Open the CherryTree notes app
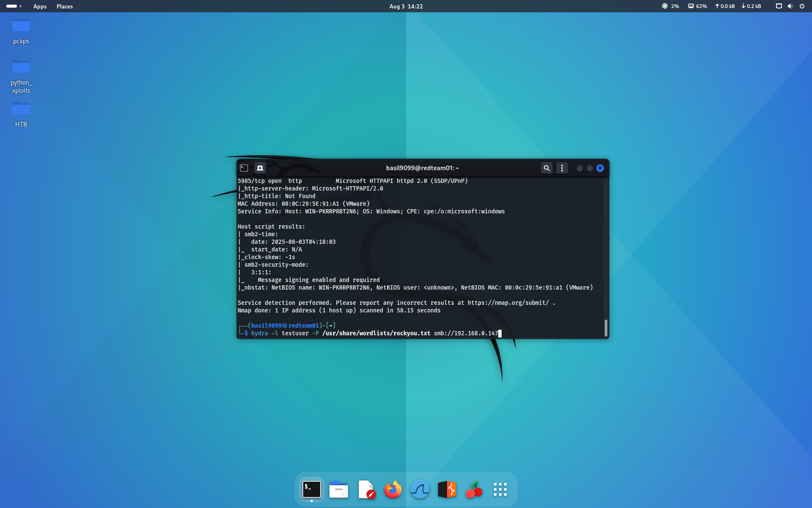Screen dimensions: 812x508 [x=474, y=489]
